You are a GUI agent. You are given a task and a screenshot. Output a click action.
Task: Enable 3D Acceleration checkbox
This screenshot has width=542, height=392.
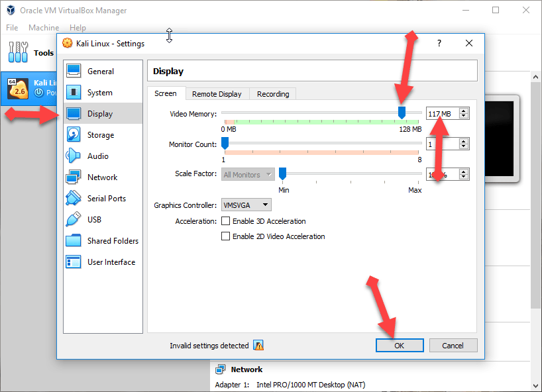[x=225, y=221]
